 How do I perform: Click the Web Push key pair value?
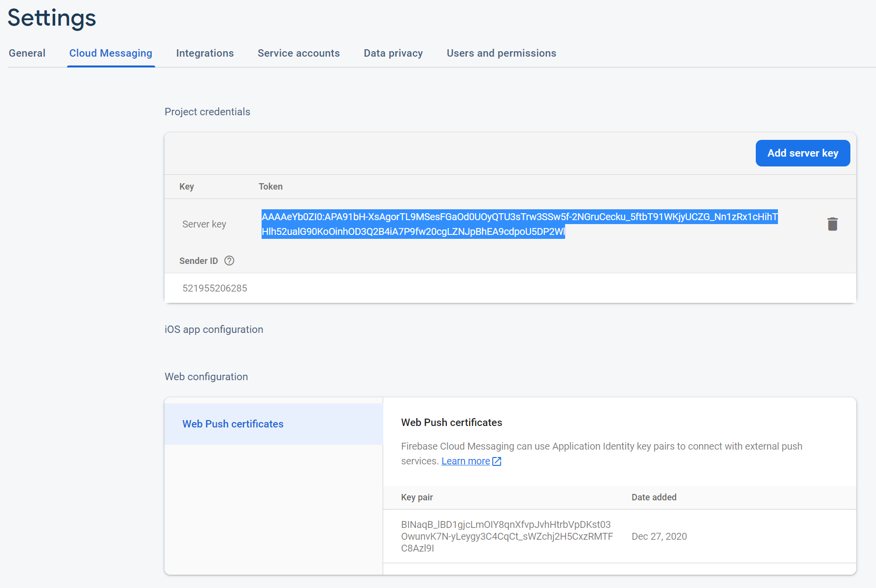tap(506, 536)
